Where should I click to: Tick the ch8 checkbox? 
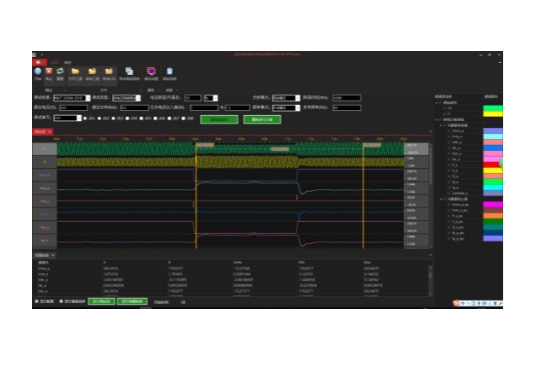click(184, 118)
